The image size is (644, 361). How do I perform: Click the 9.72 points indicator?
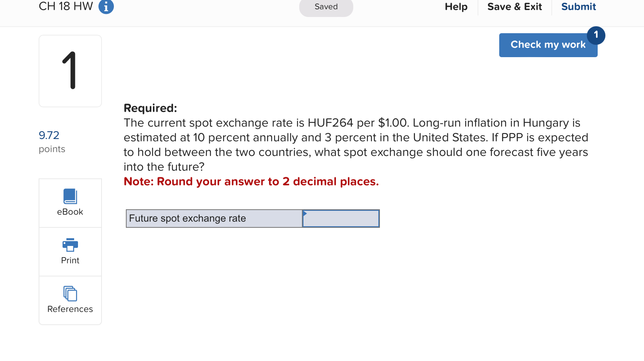(49, 136)
